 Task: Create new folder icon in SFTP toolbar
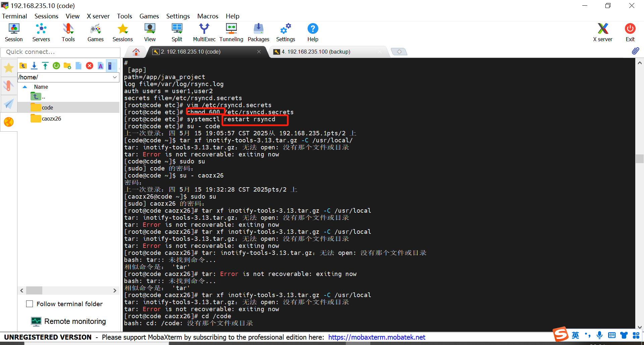(67, 66)
